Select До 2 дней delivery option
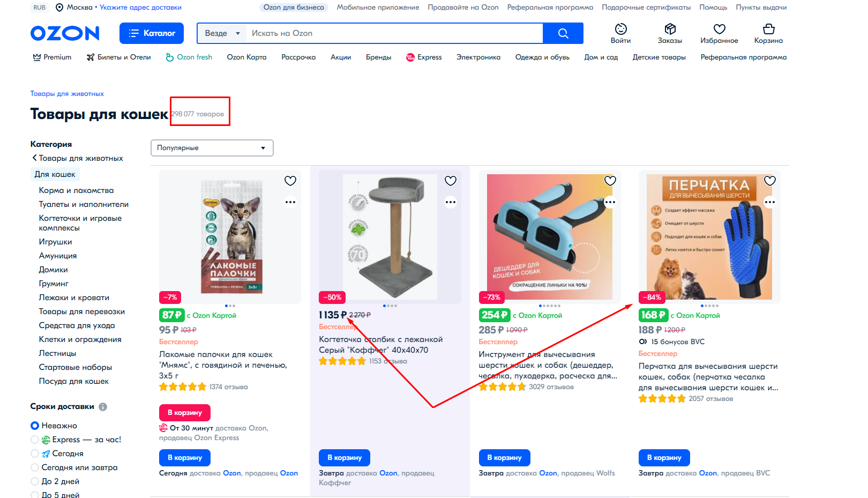Screen dimensions: 868x498 click(x=35, y=481)
